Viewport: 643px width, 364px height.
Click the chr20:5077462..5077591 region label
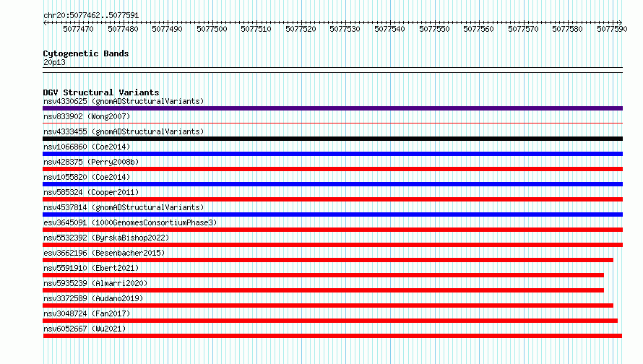coord(91,16)
